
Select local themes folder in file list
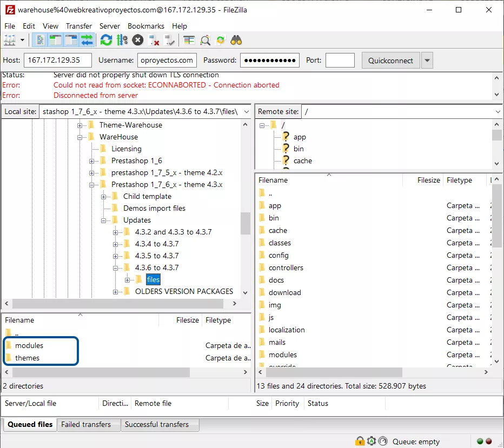pyautogui.click(x=27, y=358)
